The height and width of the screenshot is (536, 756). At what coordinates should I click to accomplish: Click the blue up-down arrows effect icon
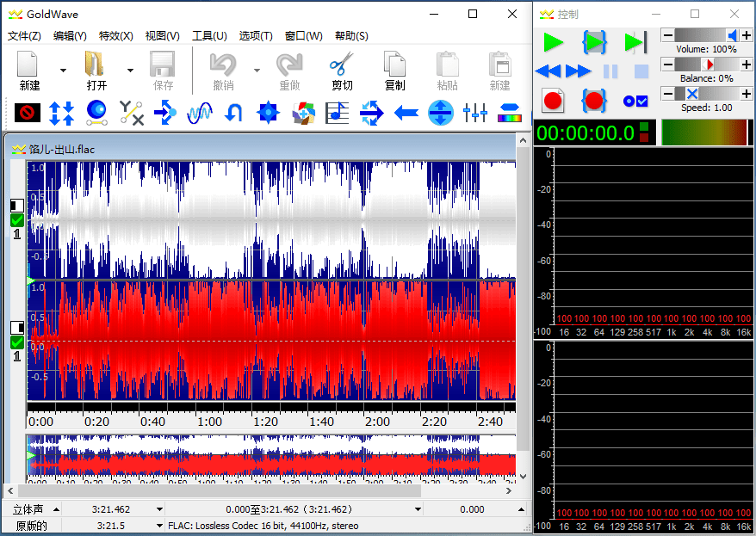tap(62, 114)
